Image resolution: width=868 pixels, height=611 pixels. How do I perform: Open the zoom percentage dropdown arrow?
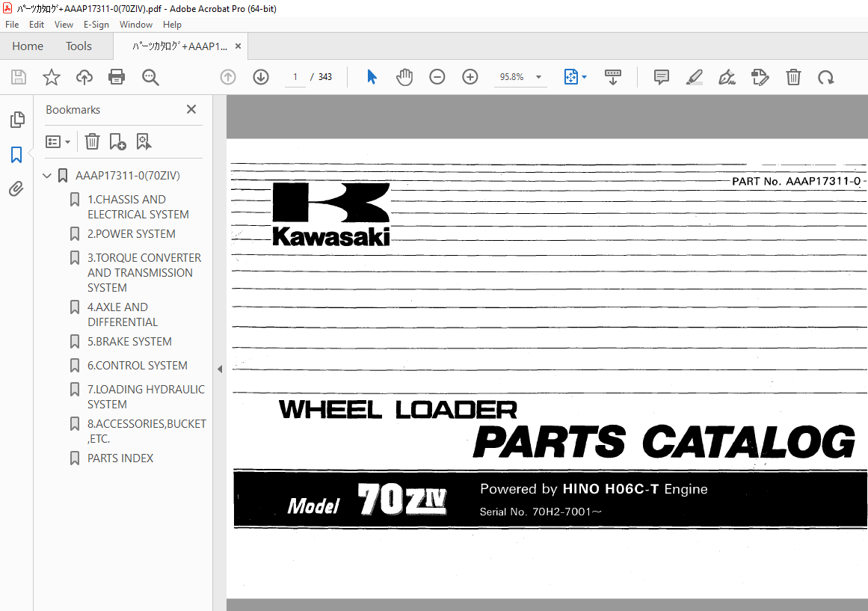(x=538, y=77)
